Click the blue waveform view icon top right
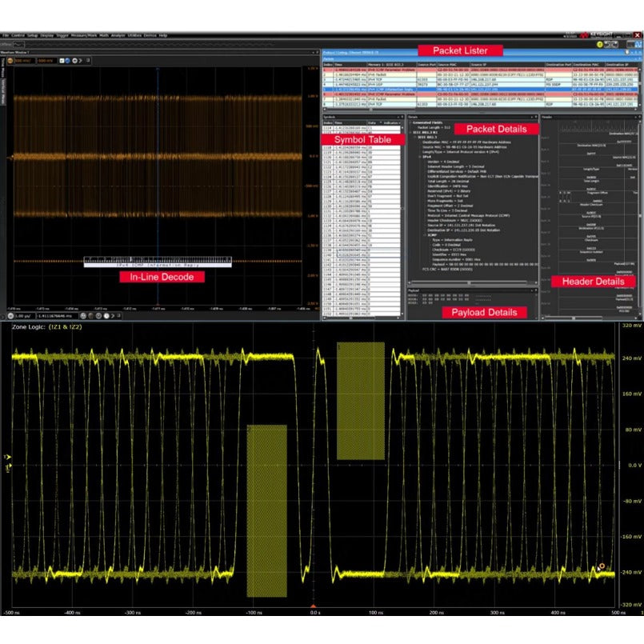The image size is (644, 644). click(638, 44)
